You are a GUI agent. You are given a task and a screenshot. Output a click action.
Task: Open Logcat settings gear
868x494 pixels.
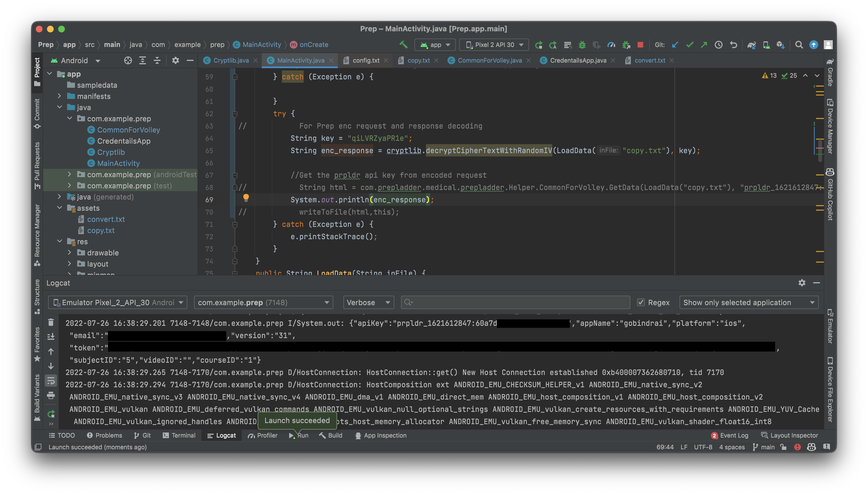tap(802, 283)
